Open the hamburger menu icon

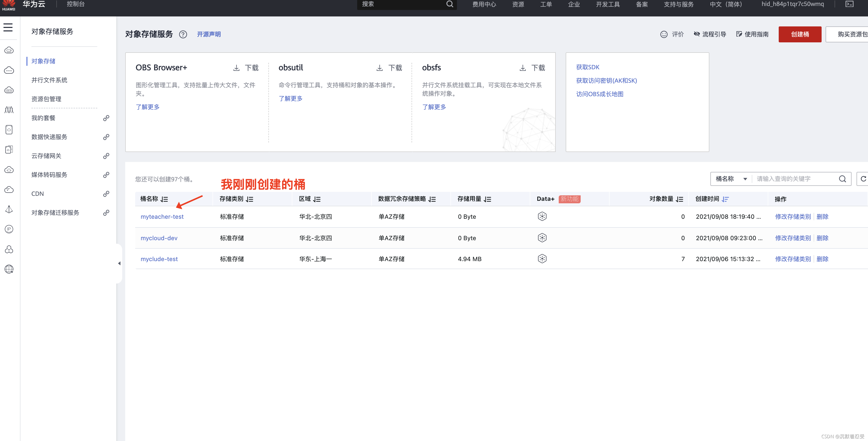(8, 27)
